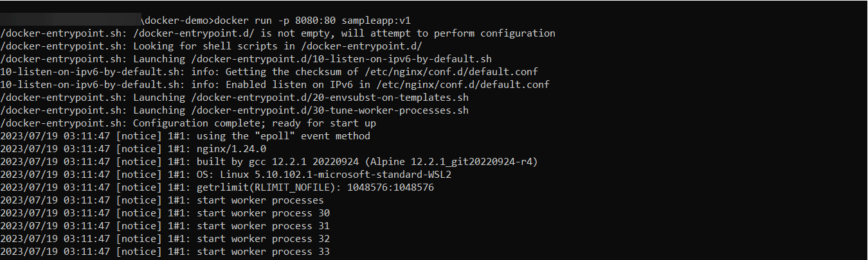Click the 'Enabled listen on IPv6' line
Image resolution: width=868 pixels, height=260 pixels.
pyautogui.click(x=275, y=85)
